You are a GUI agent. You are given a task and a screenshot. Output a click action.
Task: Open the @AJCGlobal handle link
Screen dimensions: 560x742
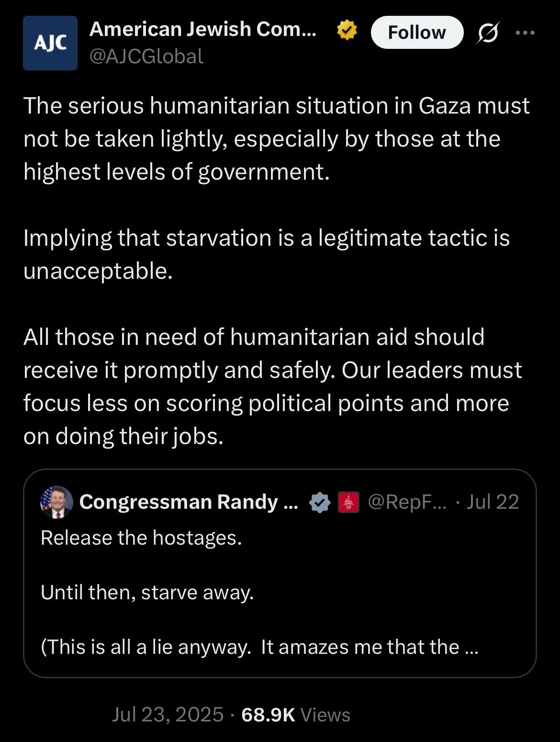point(146,56)
